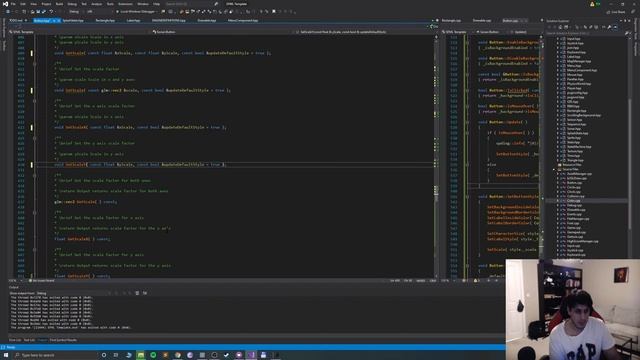The height and width of the screenshot is (360, 640).
Task: Click the Solution Explorer search field
Action: (x=584, y=33)
